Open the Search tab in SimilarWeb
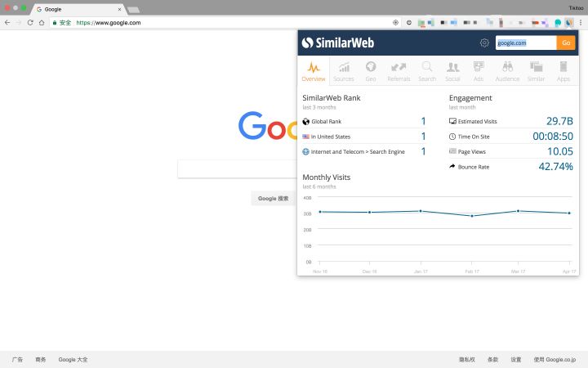Viewport: 588px width, 368px height. coord(427,71)
